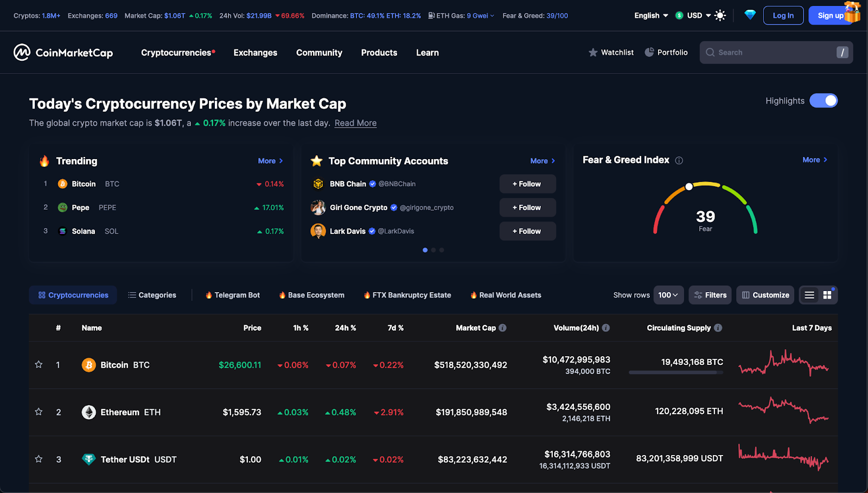Click Bitcoin's circulating supply progress bar
The width and height of the screenshot is (868, 493).
[675, 372]
